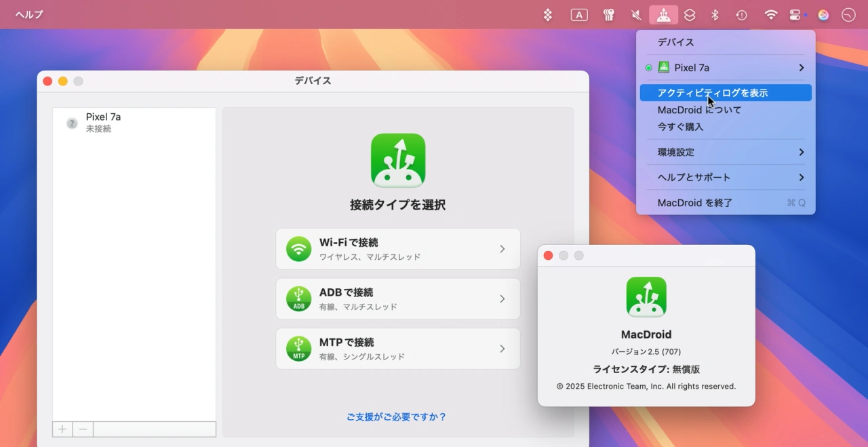
Task: Click the ご支援がご必要ですか？ link
Action: [x=397, y=416]
